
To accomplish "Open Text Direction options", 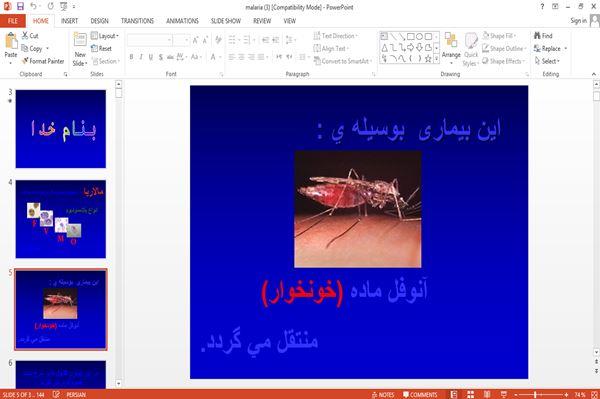I will tap(336, 36).
